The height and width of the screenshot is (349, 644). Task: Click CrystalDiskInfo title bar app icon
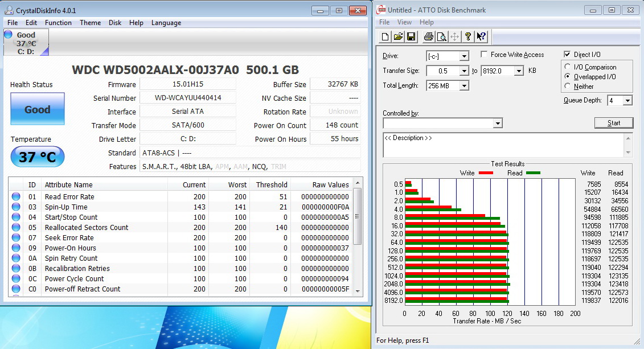click(9, 10)
